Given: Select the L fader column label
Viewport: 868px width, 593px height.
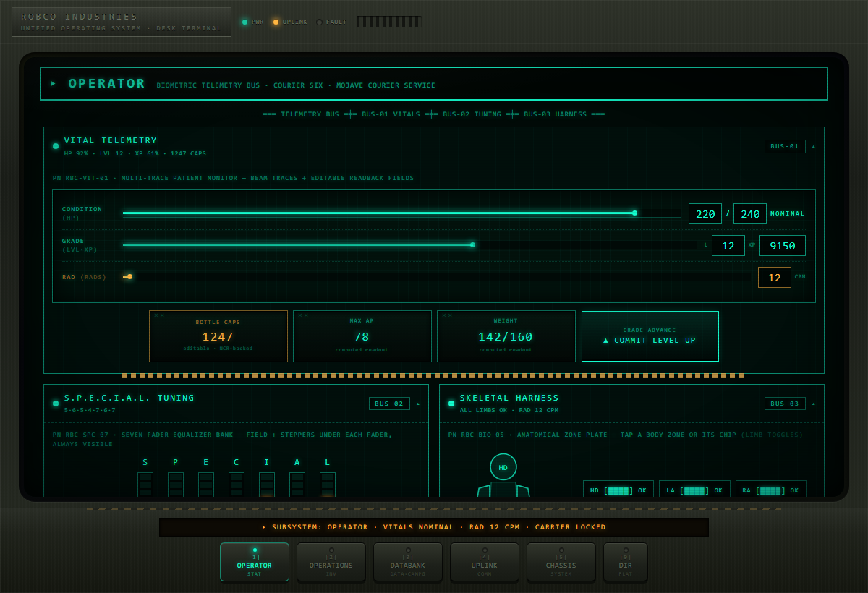Looking at the screenshot, I should click(x=328, y=462).
